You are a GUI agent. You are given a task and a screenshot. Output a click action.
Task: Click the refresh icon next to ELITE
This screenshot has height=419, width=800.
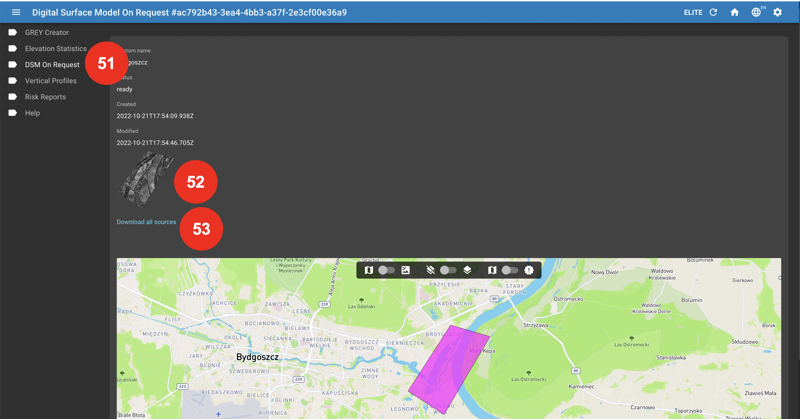tap(713, 12)
